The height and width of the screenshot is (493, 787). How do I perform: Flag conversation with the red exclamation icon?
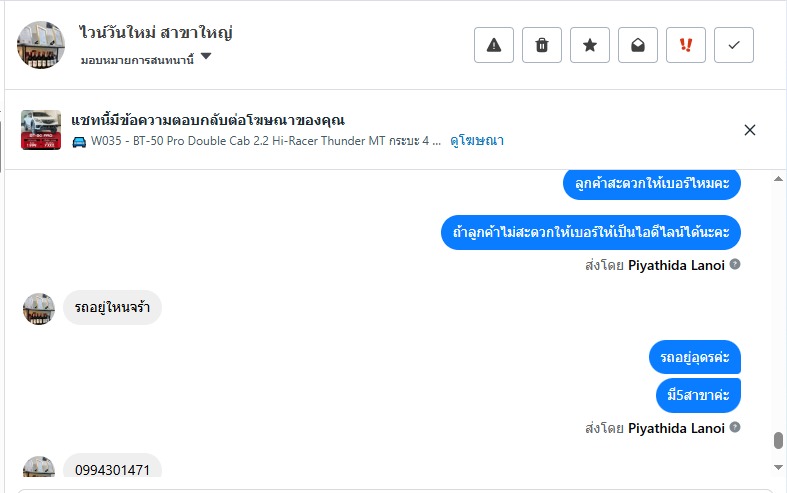[x=686, y=45]
